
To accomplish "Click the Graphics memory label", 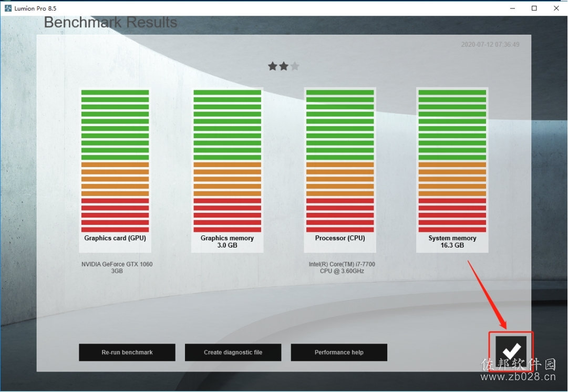I will click(227, 238).
